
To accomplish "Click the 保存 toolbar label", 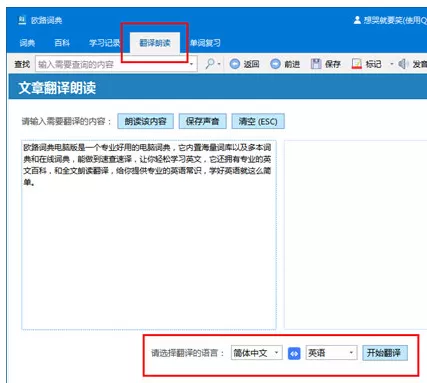I will (333, 64).
